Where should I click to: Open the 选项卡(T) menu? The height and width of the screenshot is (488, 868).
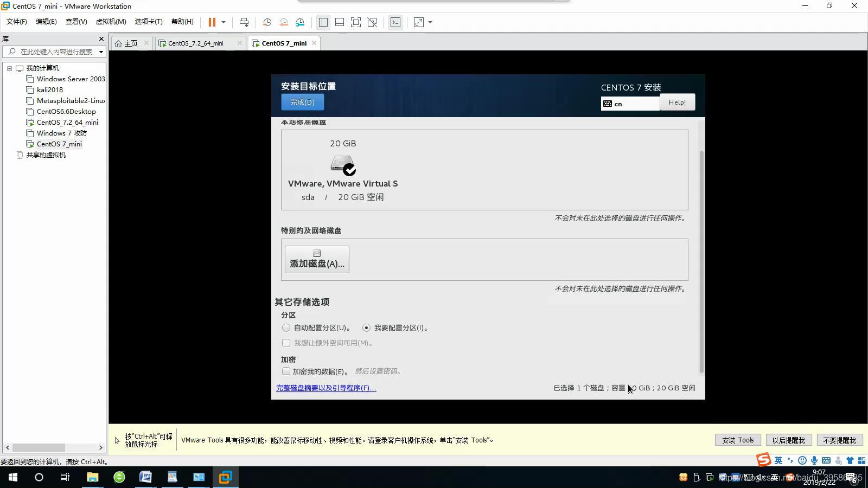click(149, 22)
